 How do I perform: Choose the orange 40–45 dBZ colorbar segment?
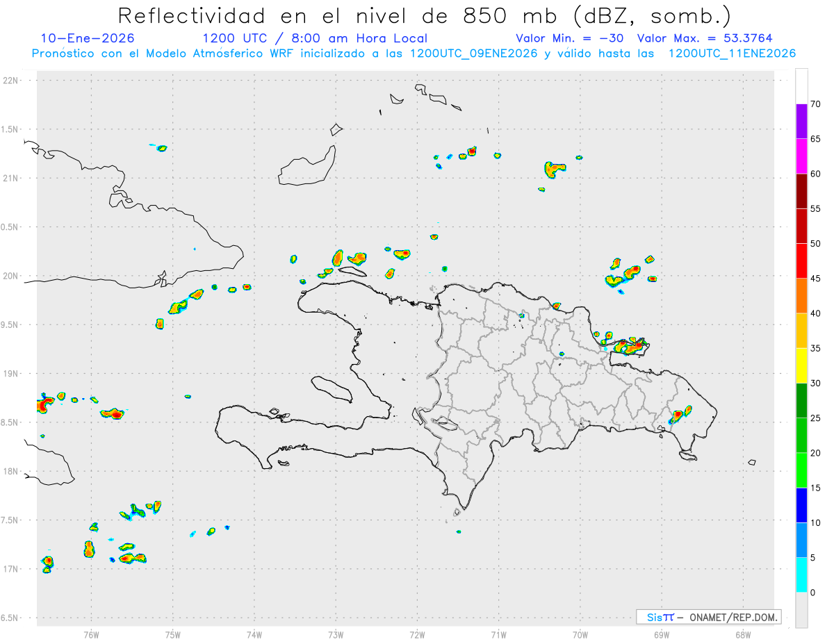click(801, 296)
